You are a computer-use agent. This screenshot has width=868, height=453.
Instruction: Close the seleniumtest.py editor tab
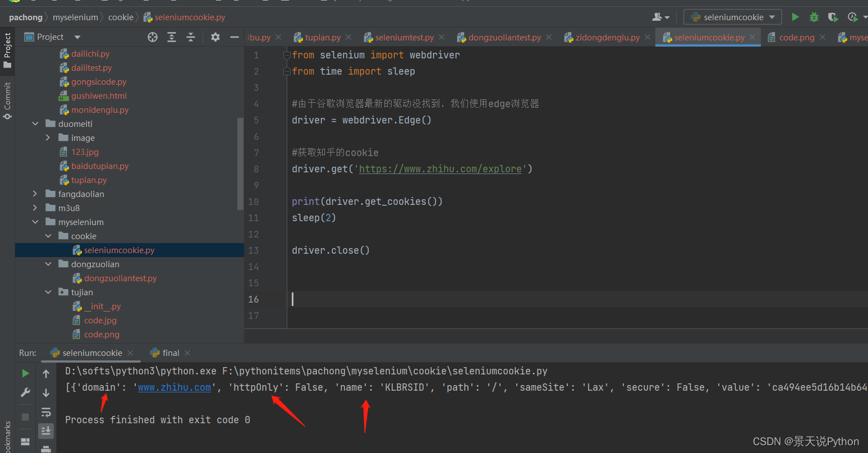442,37
